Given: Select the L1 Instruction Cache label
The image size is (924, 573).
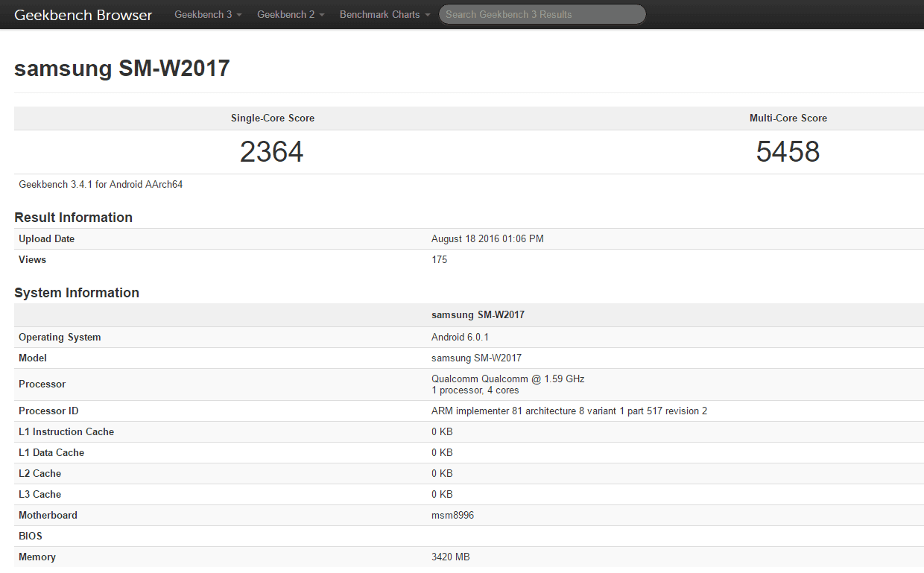Looking at the screenshot, I should (66, 432).
